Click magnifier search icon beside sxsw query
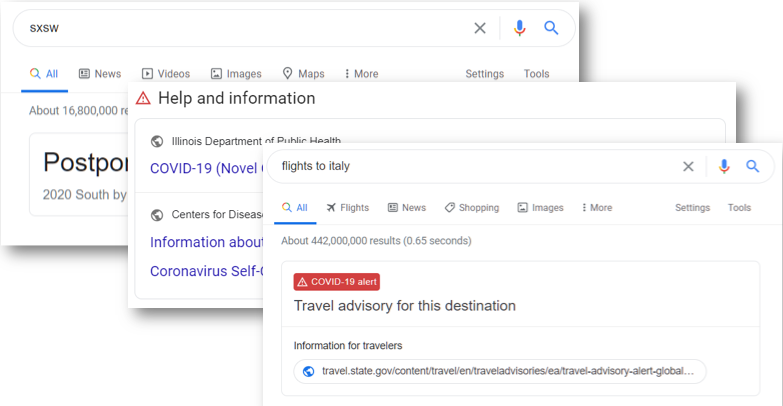Screen dimensions: 783x406 (551, 28)
